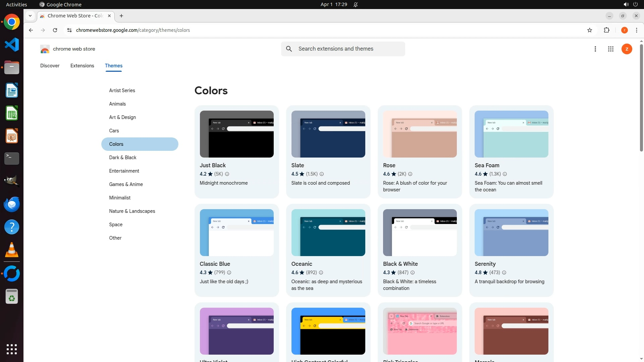Expand the tab search dropdown arrow
The height and width of the screenshot is (362, 644).
click(30, 16)
